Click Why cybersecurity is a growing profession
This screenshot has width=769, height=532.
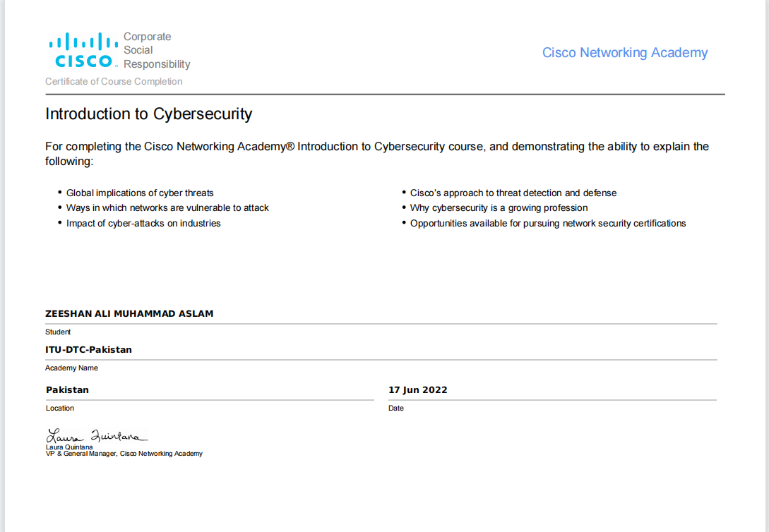point(499,207)
